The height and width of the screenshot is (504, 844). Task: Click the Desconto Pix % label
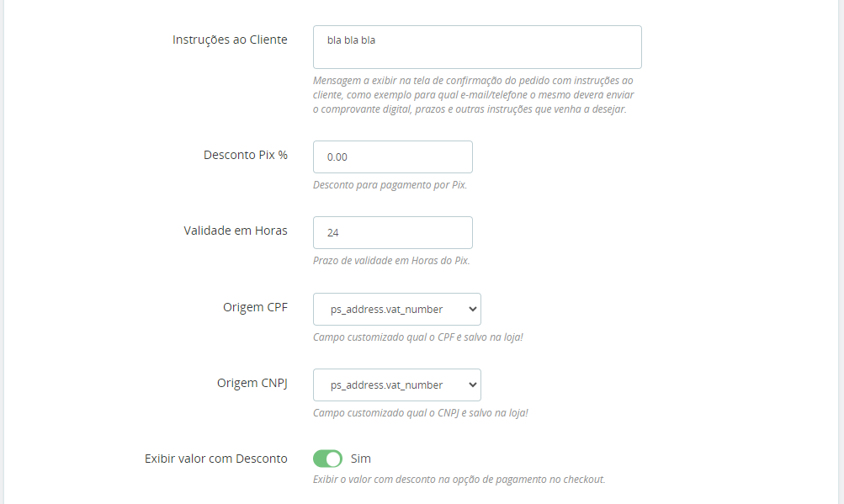pyautogui.click(x=246, y=155)
